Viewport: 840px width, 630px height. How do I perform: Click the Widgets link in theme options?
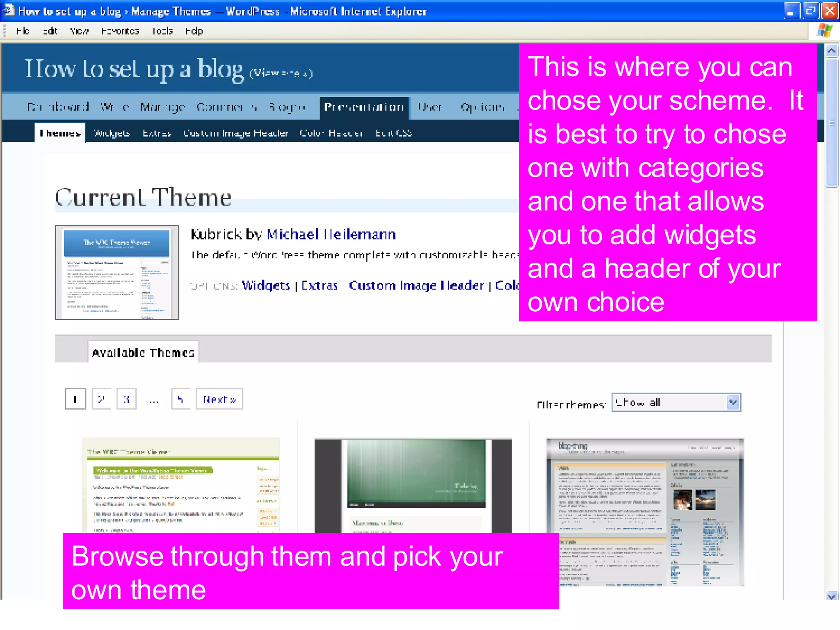(x=266, y=285)
